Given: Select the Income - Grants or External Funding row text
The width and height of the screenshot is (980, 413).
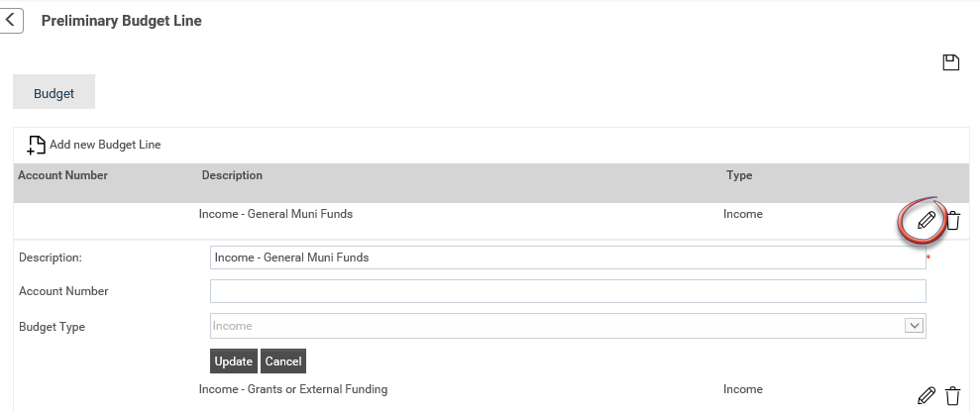Looking at the screenshot, I should [293, 389].
